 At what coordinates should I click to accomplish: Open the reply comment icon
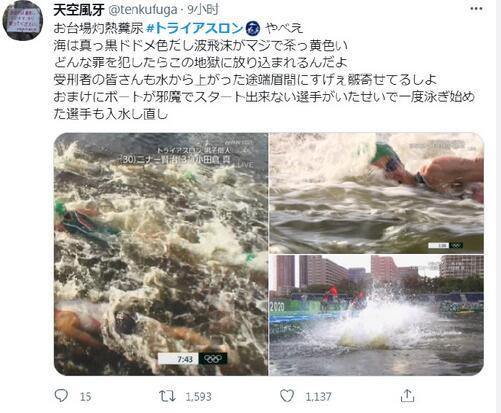(61, 396)
